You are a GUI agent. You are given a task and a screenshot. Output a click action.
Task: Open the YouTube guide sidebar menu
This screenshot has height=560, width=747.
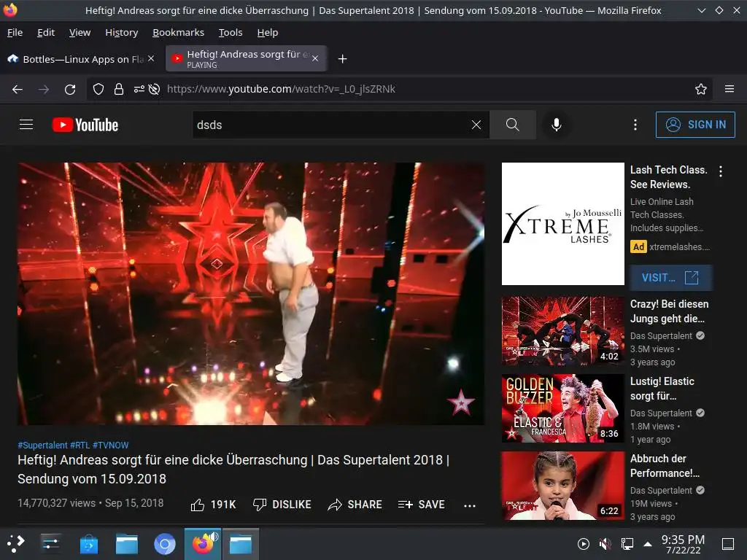tap(26, 125)
